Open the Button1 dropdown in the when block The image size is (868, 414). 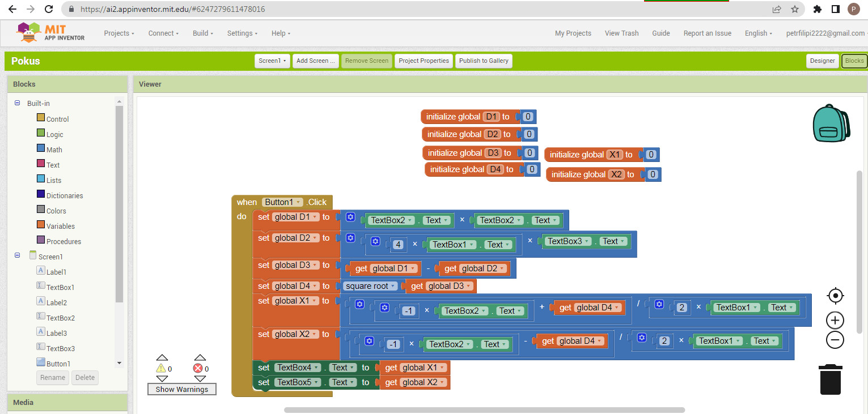coord(282,202)
